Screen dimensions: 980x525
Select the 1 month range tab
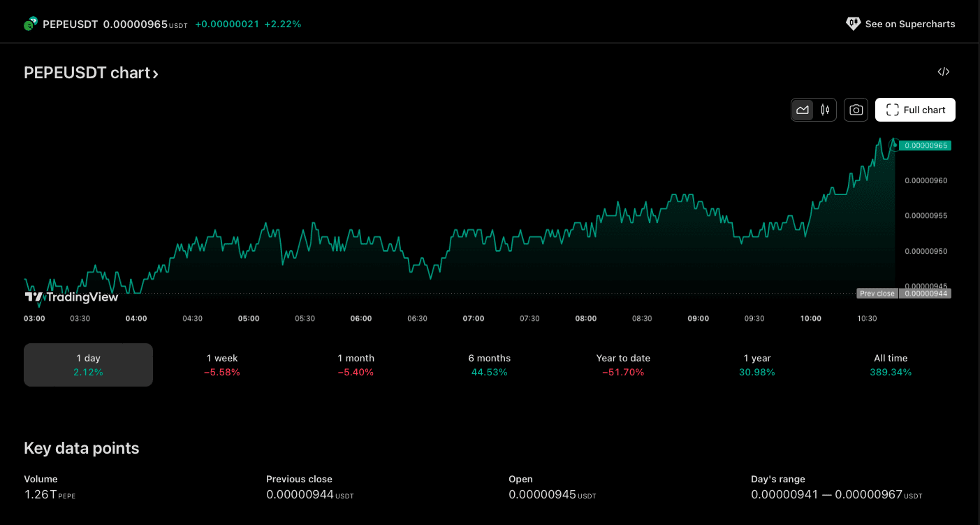[x=356, y=365]
